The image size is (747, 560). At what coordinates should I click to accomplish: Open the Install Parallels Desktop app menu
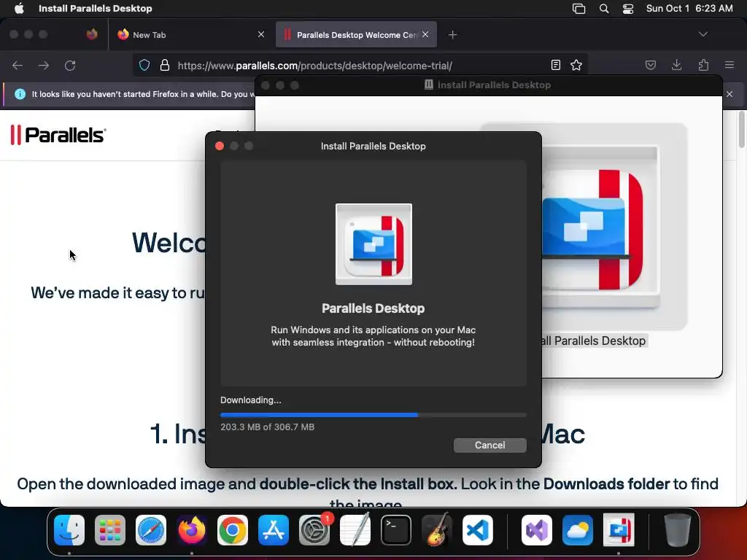click(x=96, y=9)
